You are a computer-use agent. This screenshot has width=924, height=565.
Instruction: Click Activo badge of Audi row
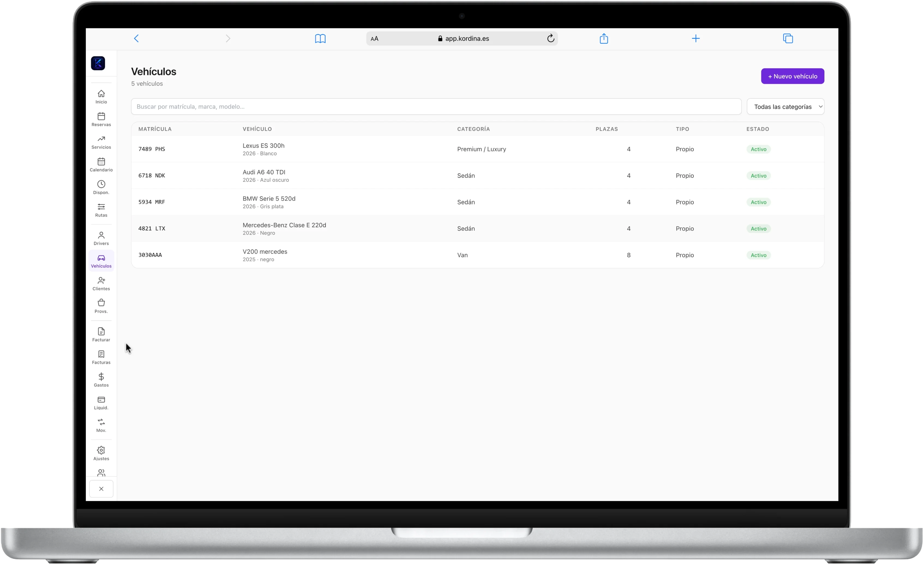pos(758,175)
